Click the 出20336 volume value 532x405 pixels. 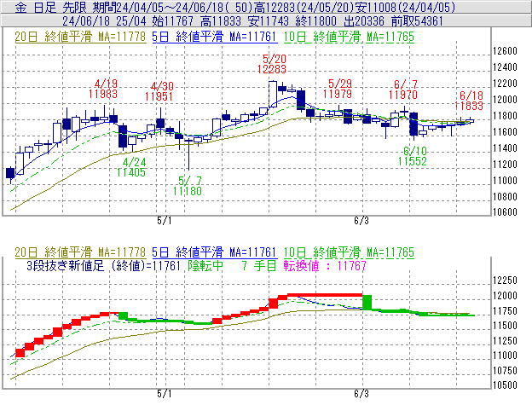[x=364, y=21]
